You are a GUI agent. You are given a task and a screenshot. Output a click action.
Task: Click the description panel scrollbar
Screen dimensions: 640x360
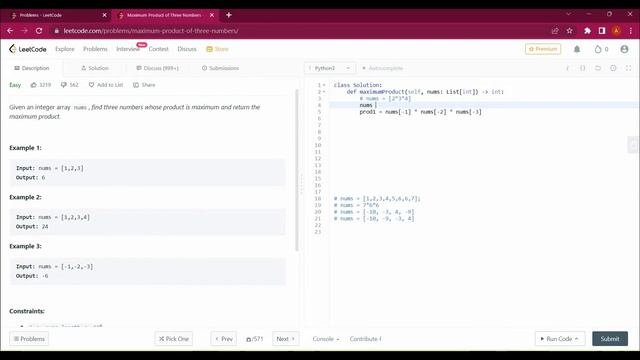click(x=297, y=169)
